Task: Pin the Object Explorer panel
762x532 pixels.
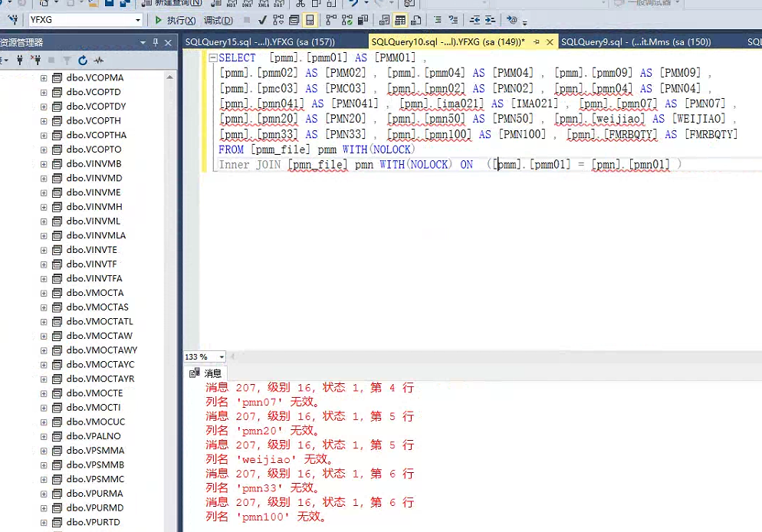Action: 156,42
